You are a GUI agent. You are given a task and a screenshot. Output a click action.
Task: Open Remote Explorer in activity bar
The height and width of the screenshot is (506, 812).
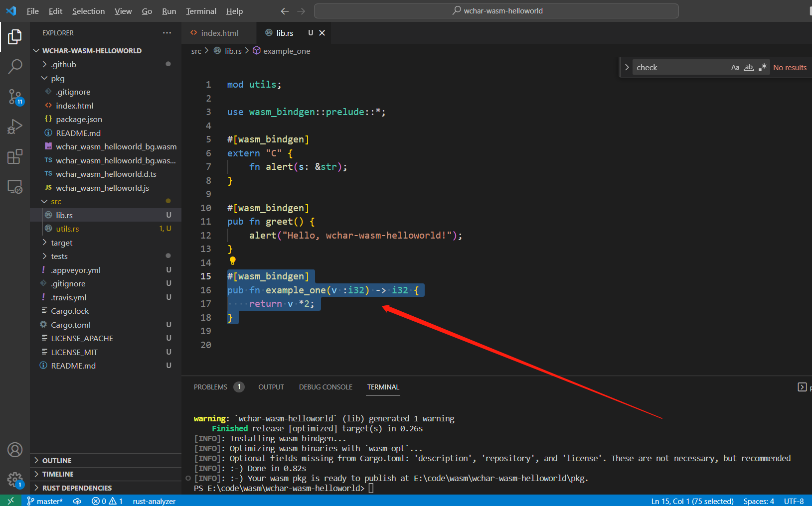coord(15,187)
